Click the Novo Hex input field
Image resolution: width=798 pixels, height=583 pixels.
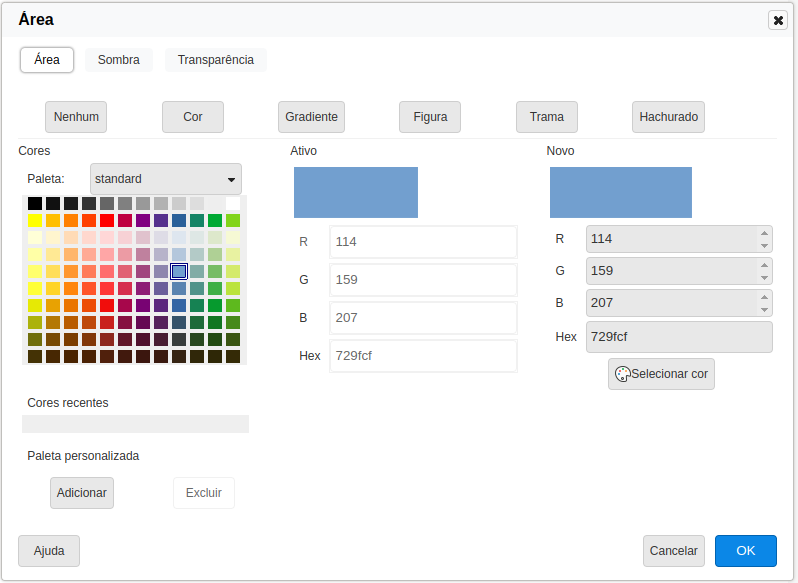[678, 337]
